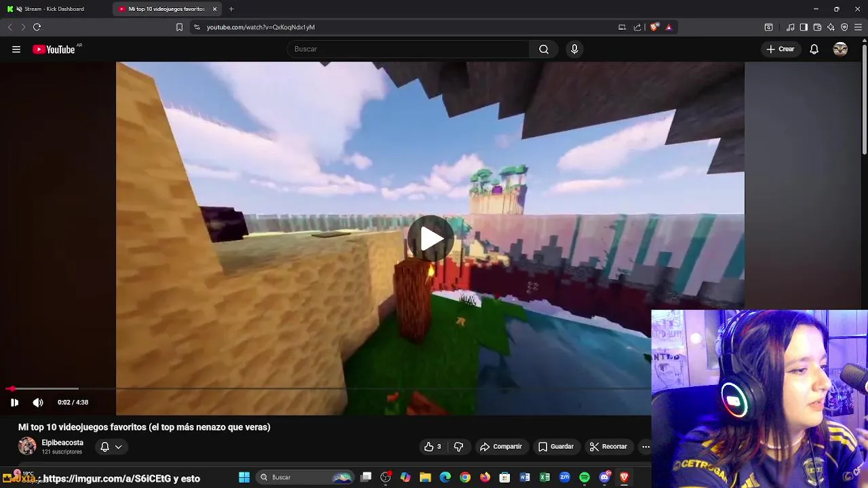Viewport: 868px width, 488px height.
Task: Mute the video volume speaker
Action: pyautogui.click(x=38, y=403)
